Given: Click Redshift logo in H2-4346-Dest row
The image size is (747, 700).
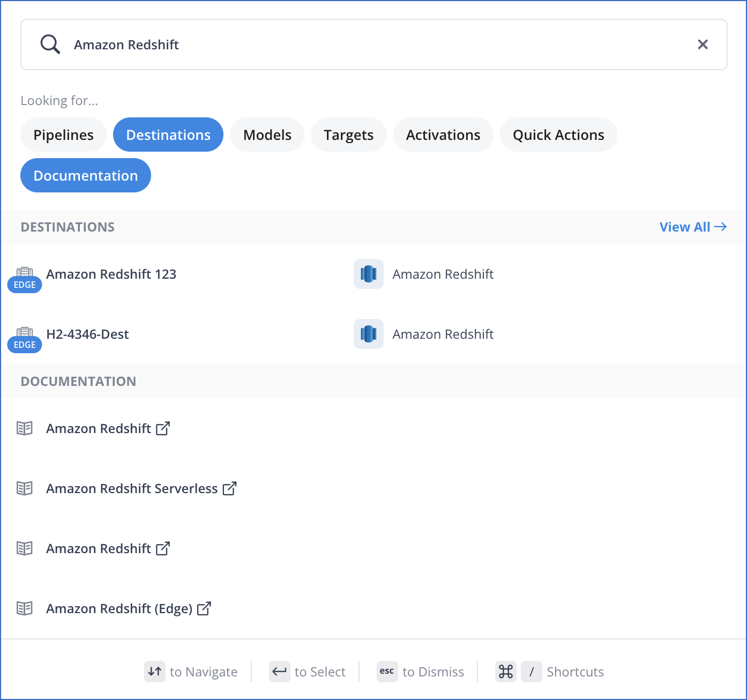Looking at the screenshot, I should pos(369,334).
